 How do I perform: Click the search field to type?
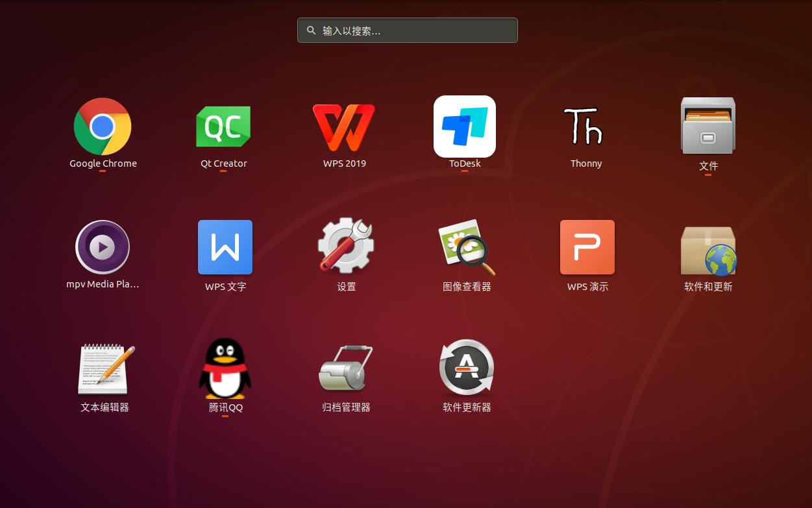point(415,30)
